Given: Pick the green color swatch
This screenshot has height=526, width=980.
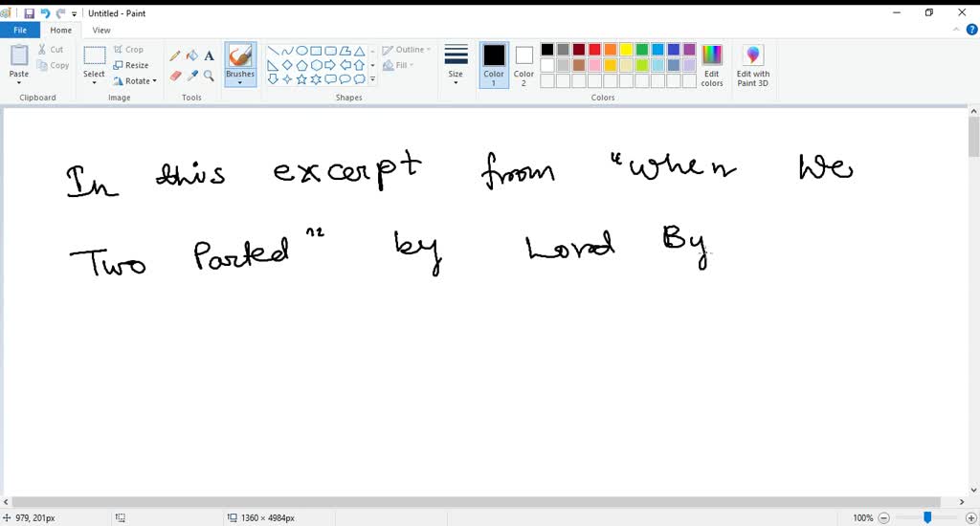Looking at the screenshot, I should [642, 50].
